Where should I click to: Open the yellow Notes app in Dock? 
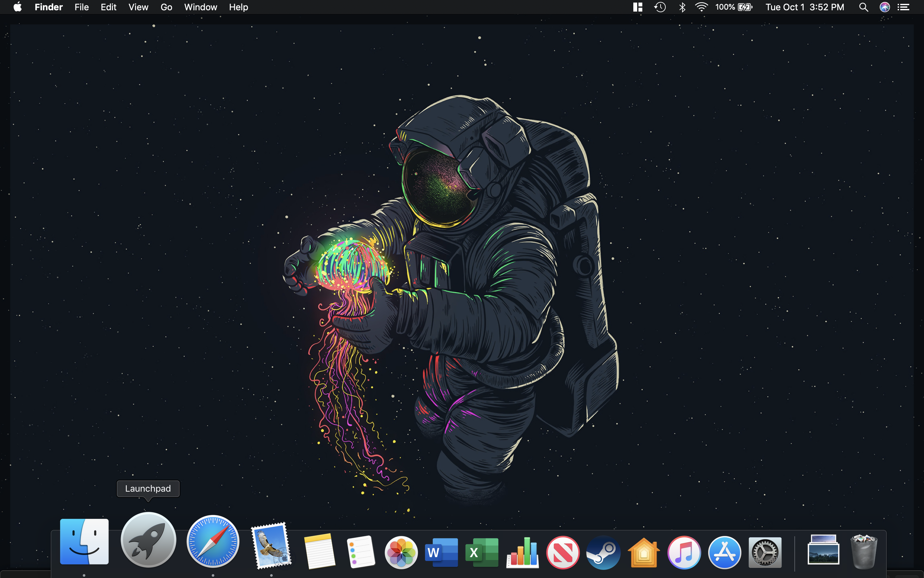pyautogui.click(x=320, y=551)
